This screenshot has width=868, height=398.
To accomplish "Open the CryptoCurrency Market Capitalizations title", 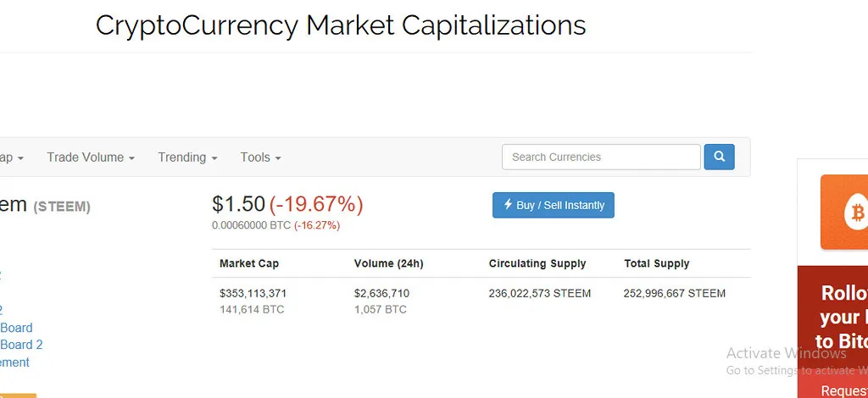I will [341, 25].
